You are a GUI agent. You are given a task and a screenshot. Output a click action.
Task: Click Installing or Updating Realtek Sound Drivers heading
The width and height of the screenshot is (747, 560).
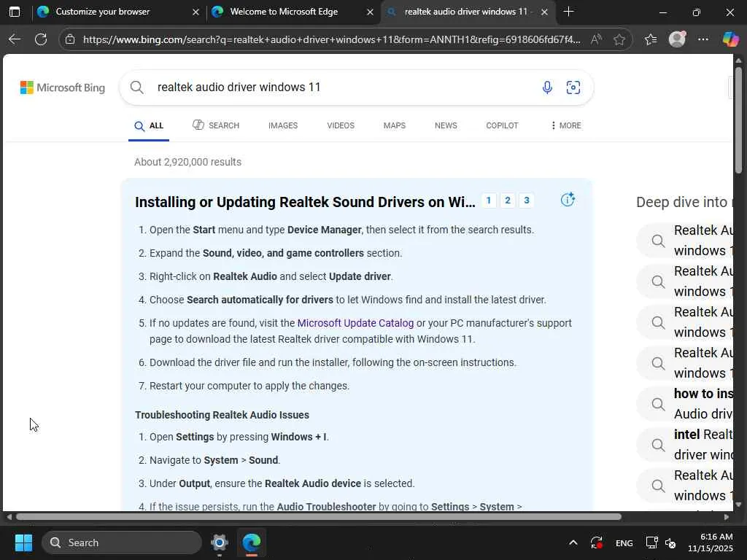click(305, 202)
